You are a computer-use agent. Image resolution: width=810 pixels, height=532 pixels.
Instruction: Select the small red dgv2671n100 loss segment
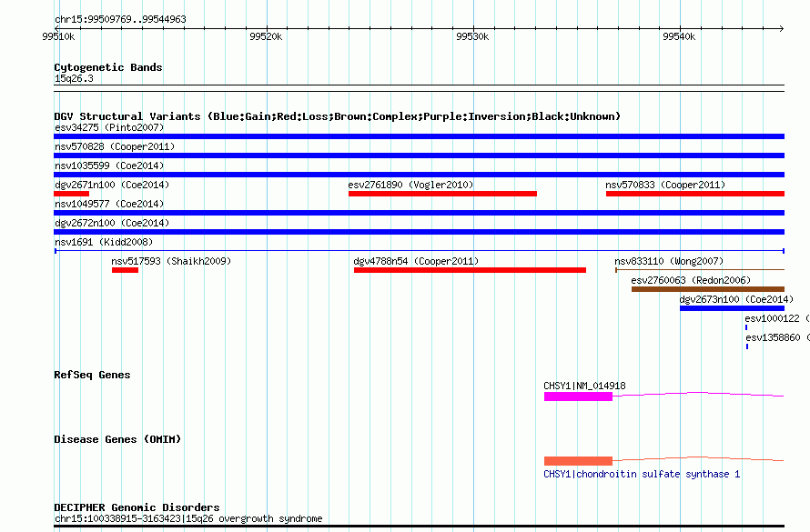[71, 194]
